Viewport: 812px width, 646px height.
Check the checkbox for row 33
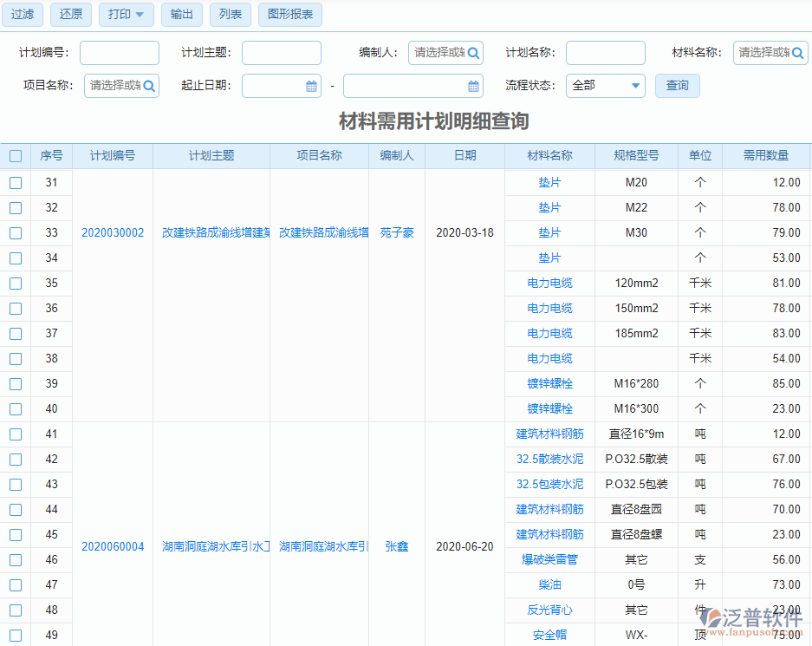coord(15,232)
